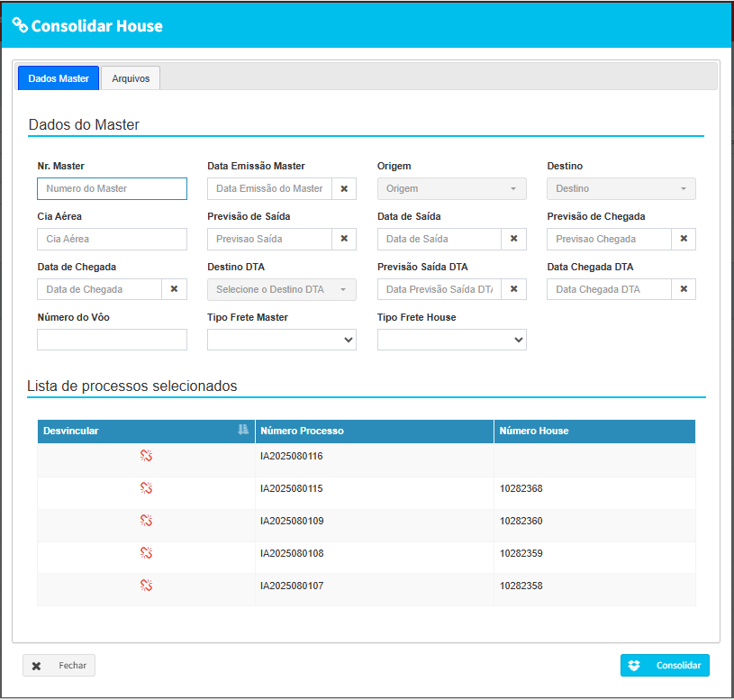Select house number 10282368
Screen dimensions: 734x700
(x=521, y=488)
